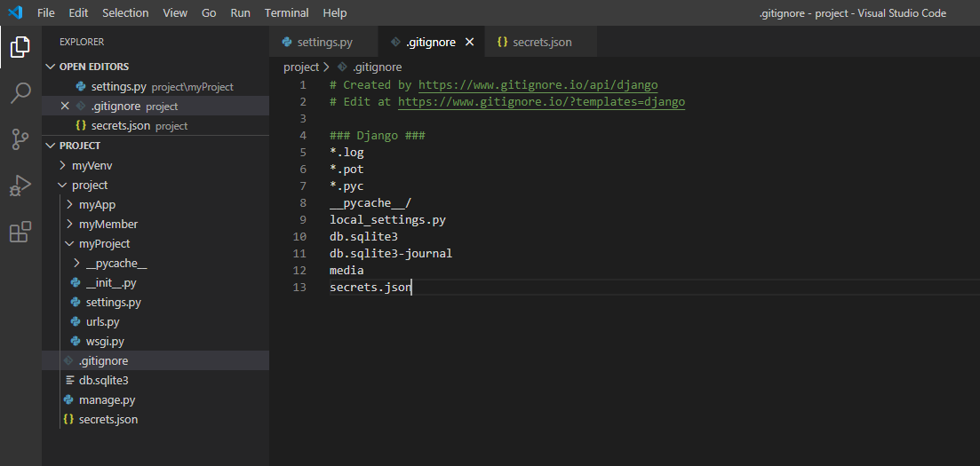Open the Explorer view in activity bar
980x466 pixels.
point(20,47)
